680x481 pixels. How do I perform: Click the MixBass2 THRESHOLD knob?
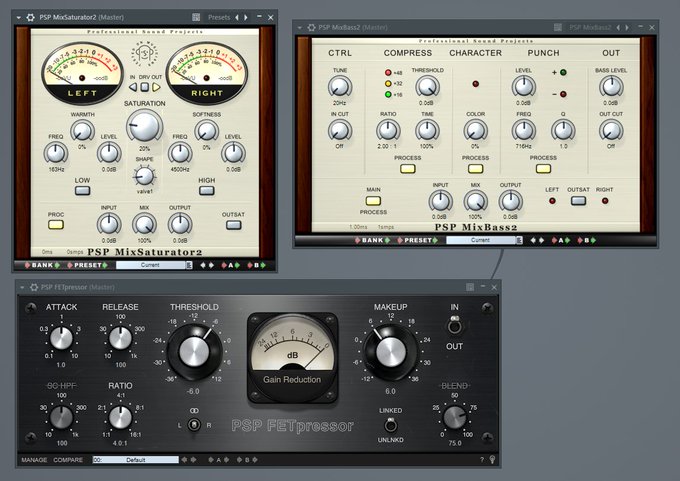tap(427, 87)
